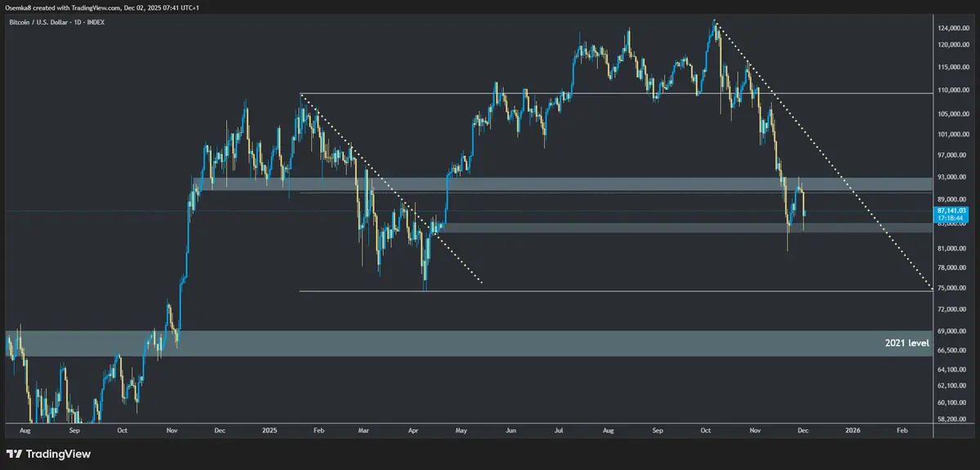This screenshot has width=980, height=470.
Task: Click the Mar label on time axis
Action: 364,429
